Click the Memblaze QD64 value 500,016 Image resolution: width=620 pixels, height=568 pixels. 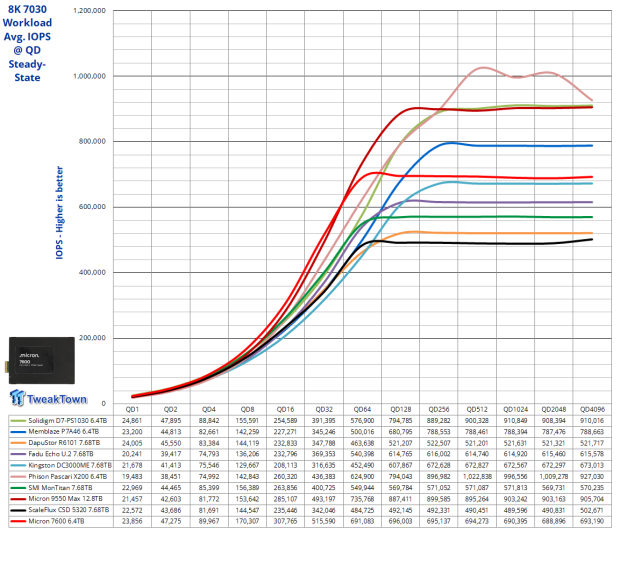click(x=362, y=432)
